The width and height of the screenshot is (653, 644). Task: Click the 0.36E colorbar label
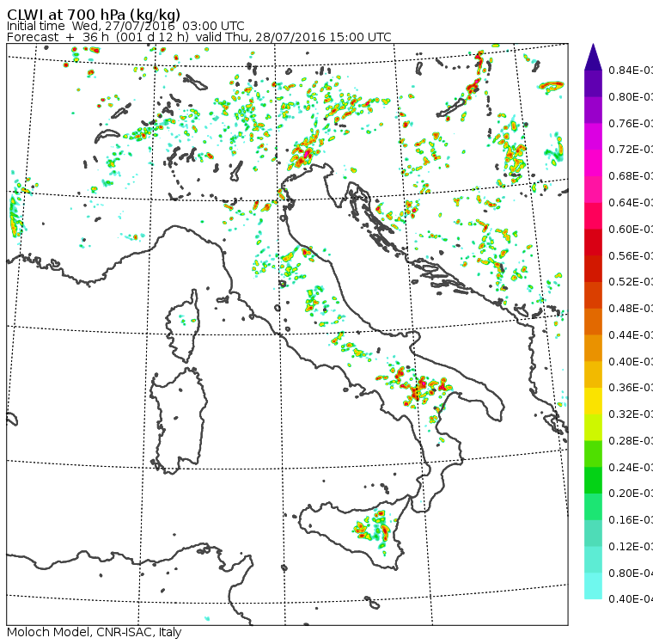click(x=631, y=388)
